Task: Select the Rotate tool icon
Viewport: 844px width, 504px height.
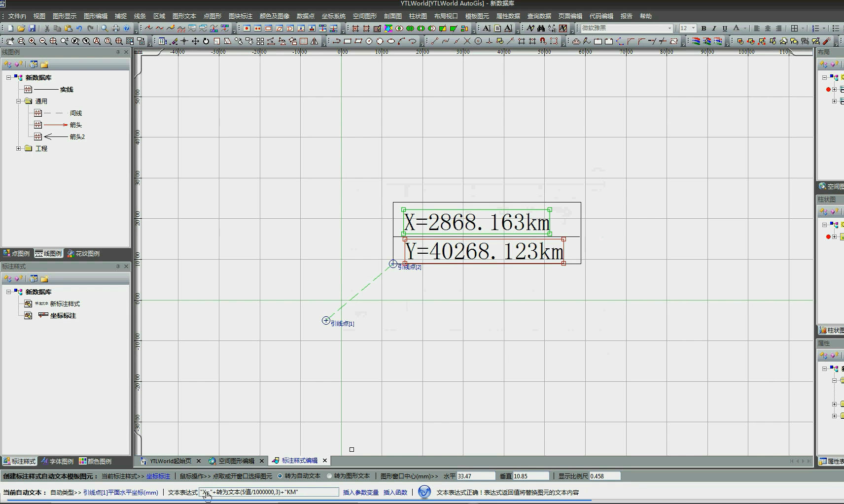Action: 206,41
